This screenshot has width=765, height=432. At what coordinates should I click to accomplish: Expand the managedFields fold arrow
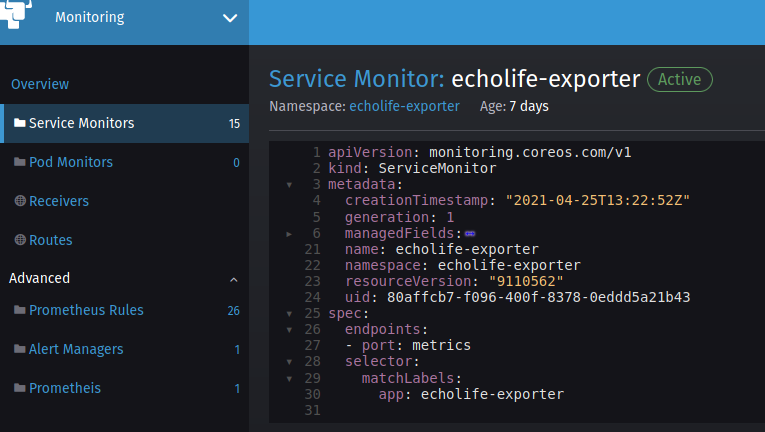[289, 234]
